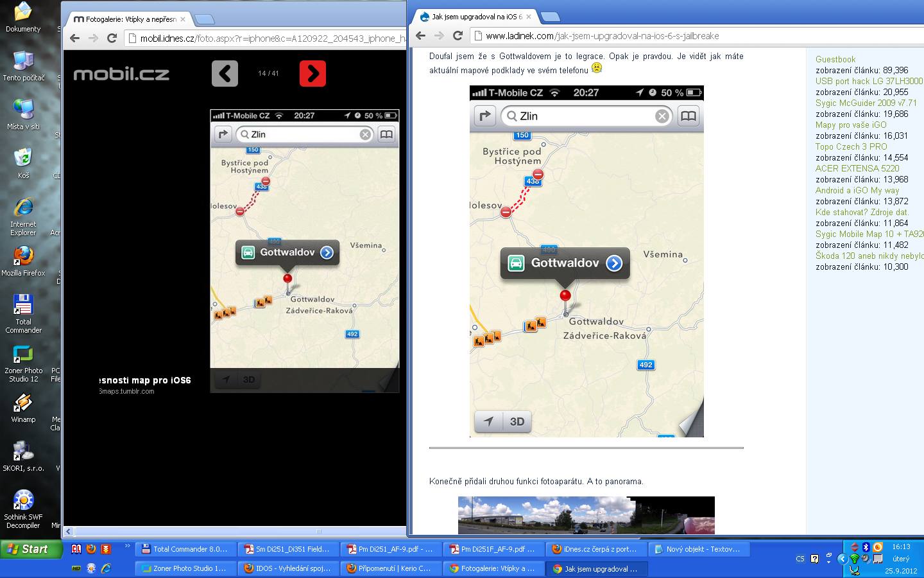
Task: Open the Sygic Mobile Map 10 + TA920 link
Action: (869, 234)
